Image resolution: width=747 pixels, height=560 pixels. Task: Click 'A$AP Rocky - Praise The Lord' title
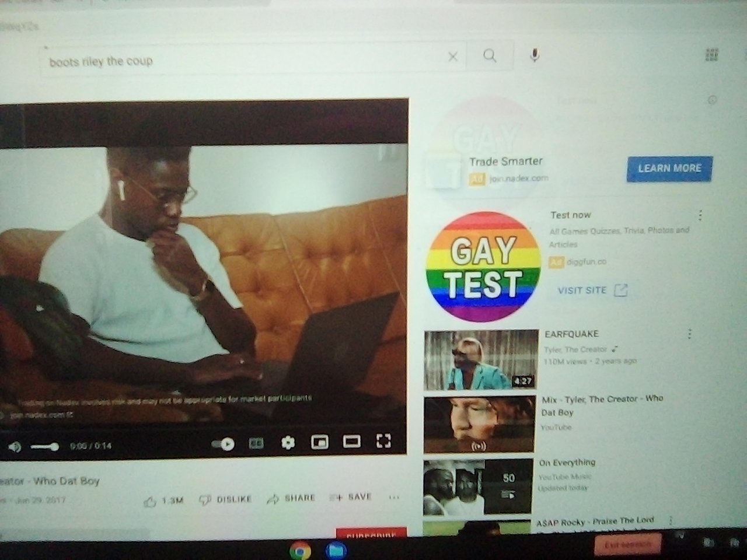(595, 521)
